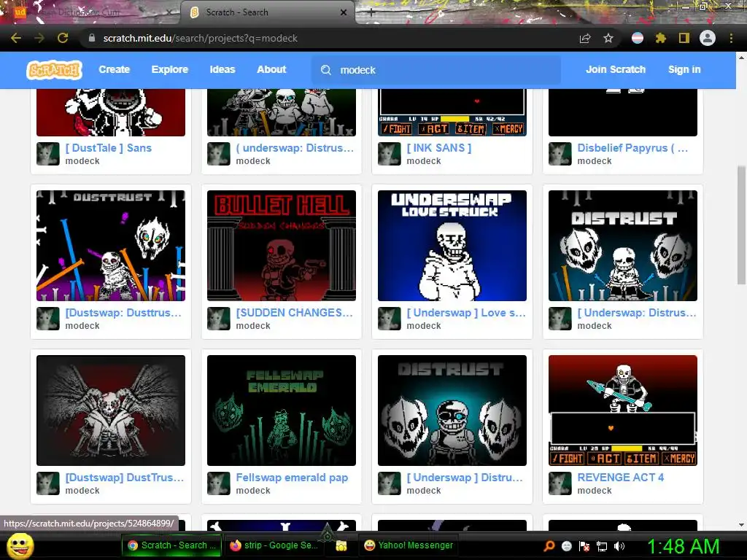Screen dimensions: 747x560
Task: Click modeck avatar beside Fellswap emerald pap
Action: [x=219, y=483]
